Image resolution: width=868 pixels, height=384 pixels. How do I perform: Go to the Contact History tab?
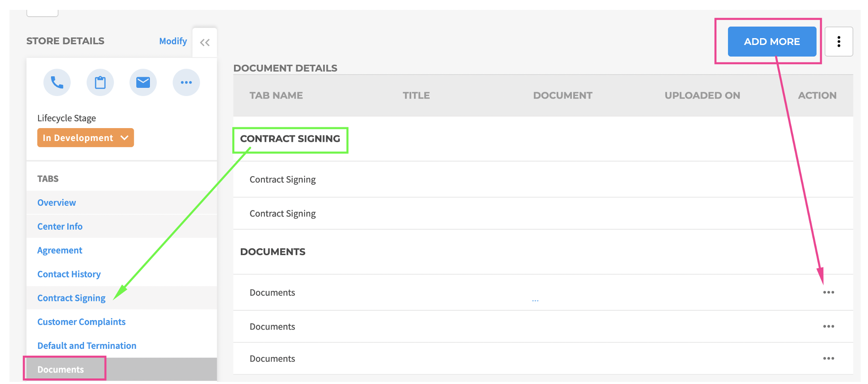pyautogui.click(x=69, y=274)
